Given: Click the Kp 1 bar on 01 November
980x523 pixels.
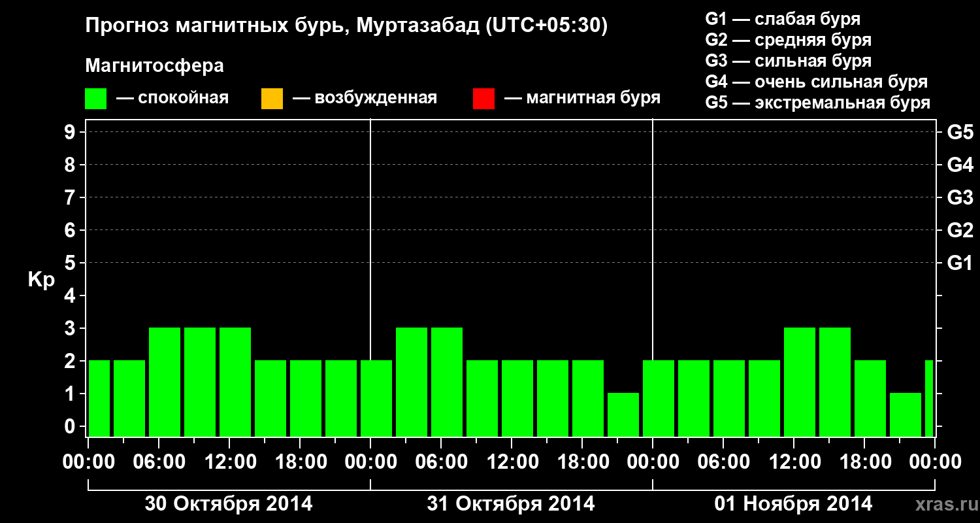Looking at the screenshot, I should pos(906,414).
